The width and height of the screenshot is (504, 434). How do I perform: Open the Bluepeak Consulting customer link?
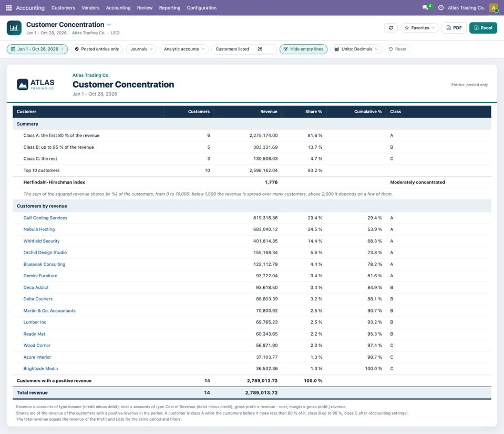click(44, 264)
